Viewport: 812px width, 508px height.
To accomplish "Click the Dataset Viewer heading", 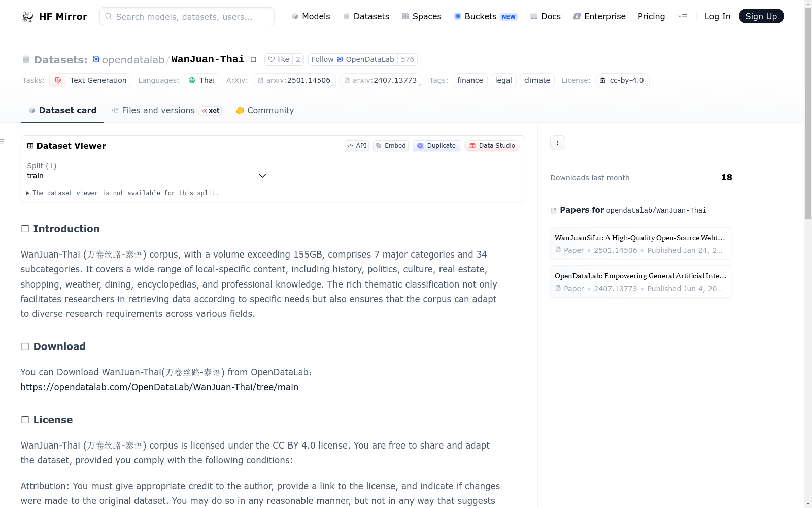I will [71, 146].
